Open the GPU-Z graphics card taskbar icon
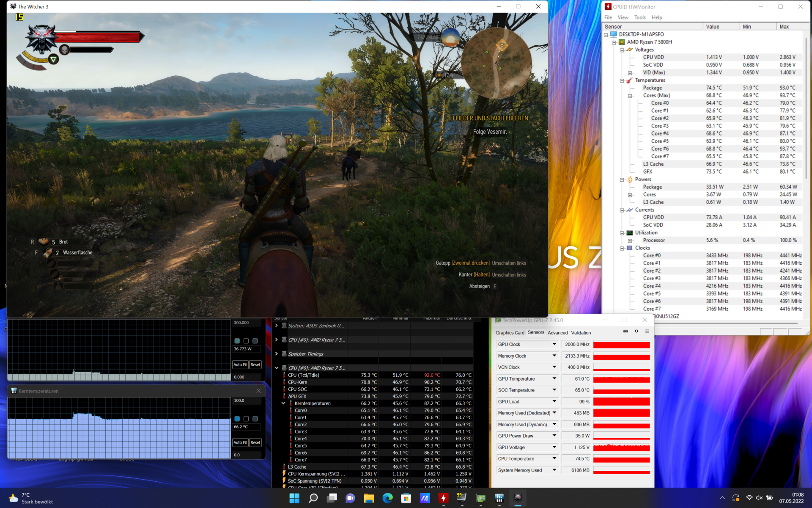This screenshot has height=508, width=812. tap(480, 498)
